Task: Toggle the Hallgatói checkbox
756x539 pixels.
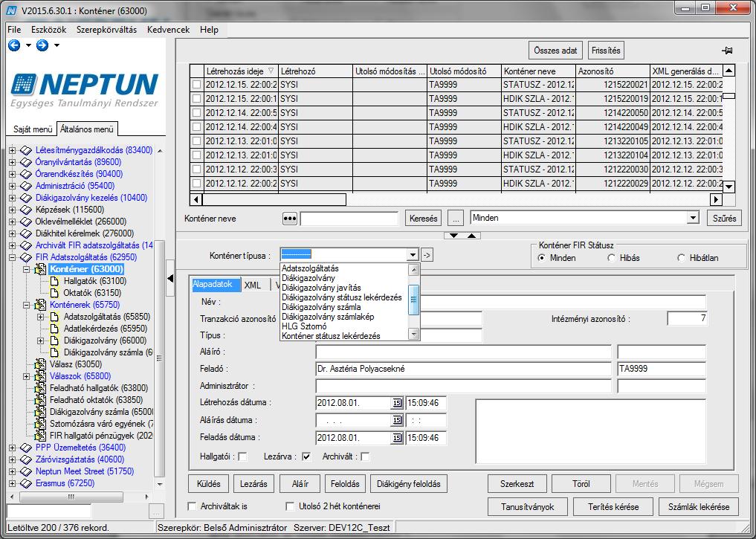Action: pyautogui.click(x=242, y=456)
